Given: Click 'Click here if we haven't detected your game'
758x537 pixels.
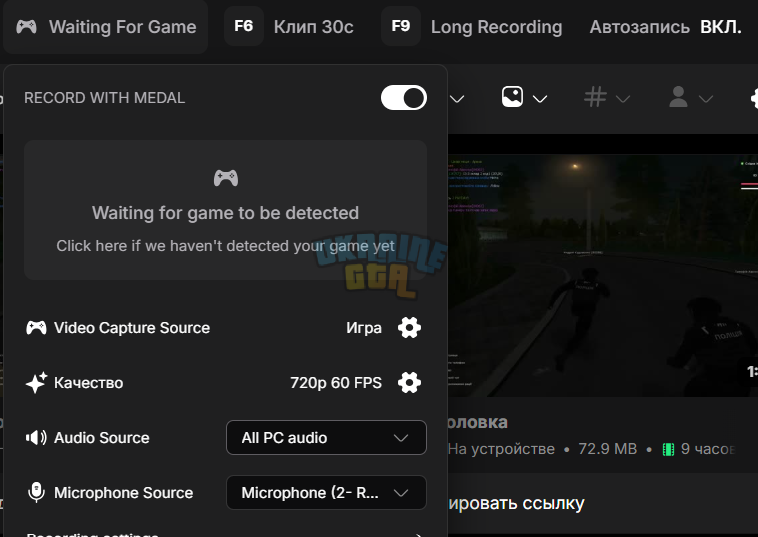Looking at the screenshot, I should pos(225,246).
